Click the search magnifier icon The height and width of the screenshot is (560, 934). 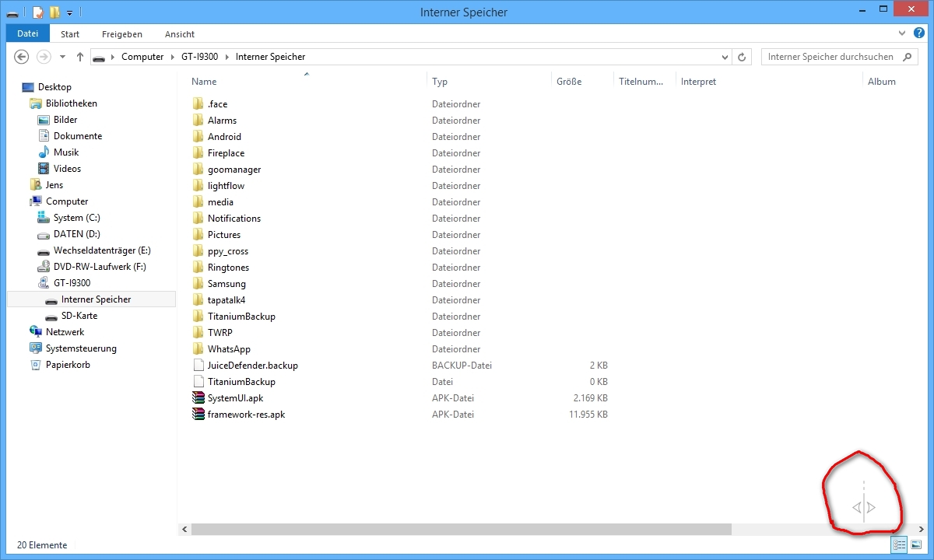[x=908, y=57]
